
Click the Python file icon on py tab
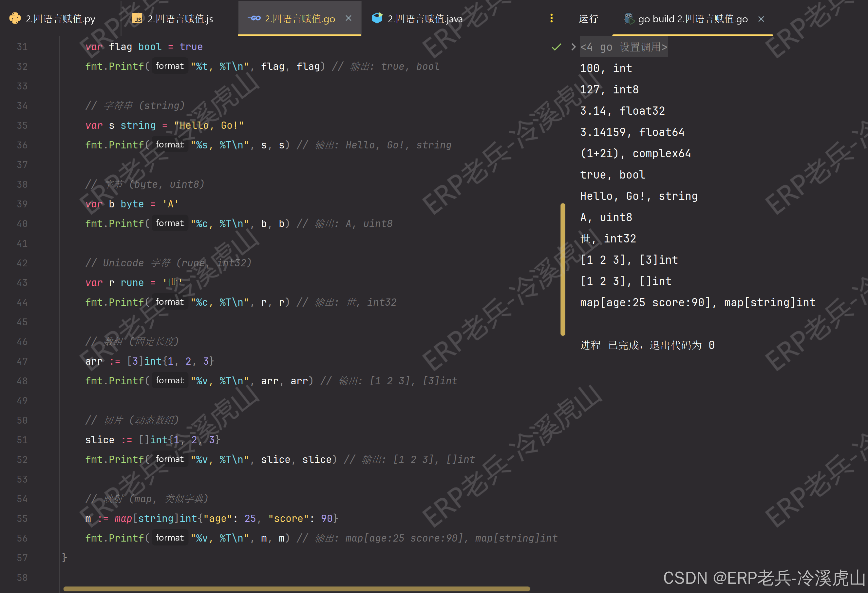point(14,18)
